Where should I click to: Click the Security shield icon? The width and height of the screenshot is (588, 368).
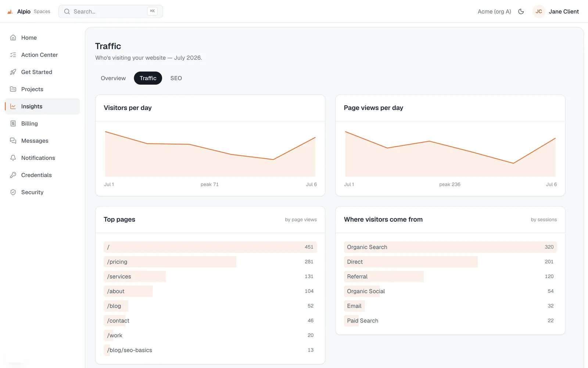(x=13, y=192)
